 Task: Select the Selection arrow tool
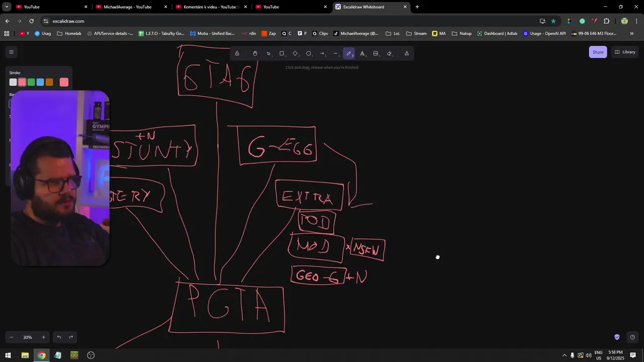coord(269,53)
